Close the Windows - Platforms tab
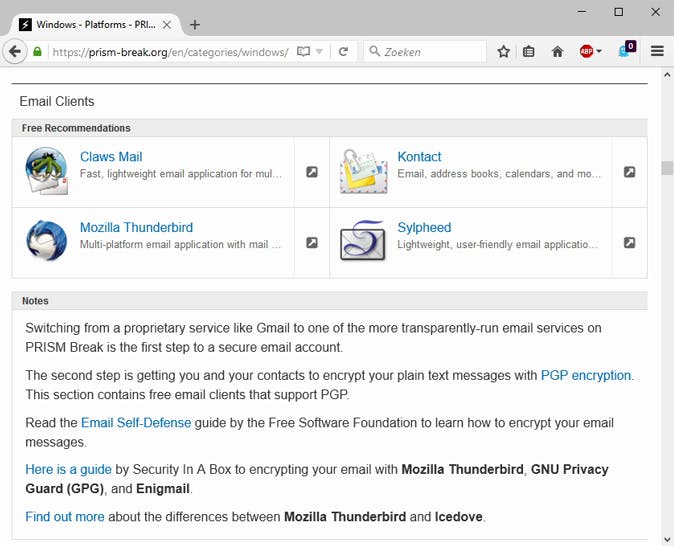The image size is (674, 546). [167, 25]
